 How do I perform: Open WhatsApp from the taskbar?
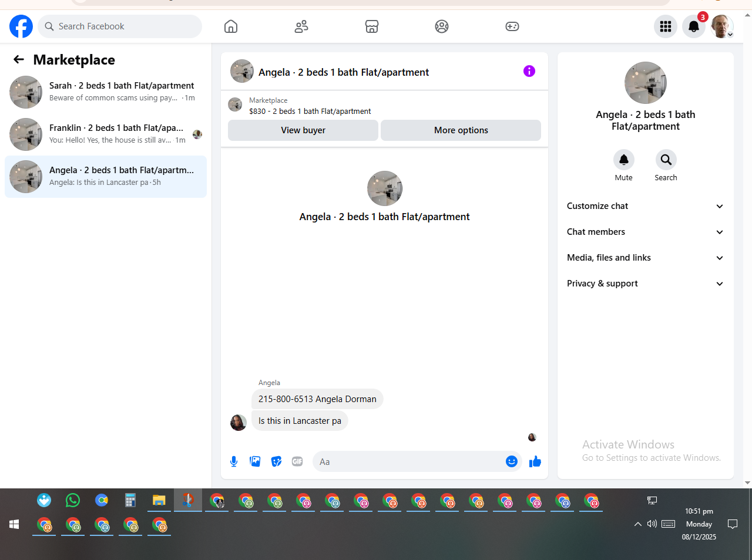point(73,500)
